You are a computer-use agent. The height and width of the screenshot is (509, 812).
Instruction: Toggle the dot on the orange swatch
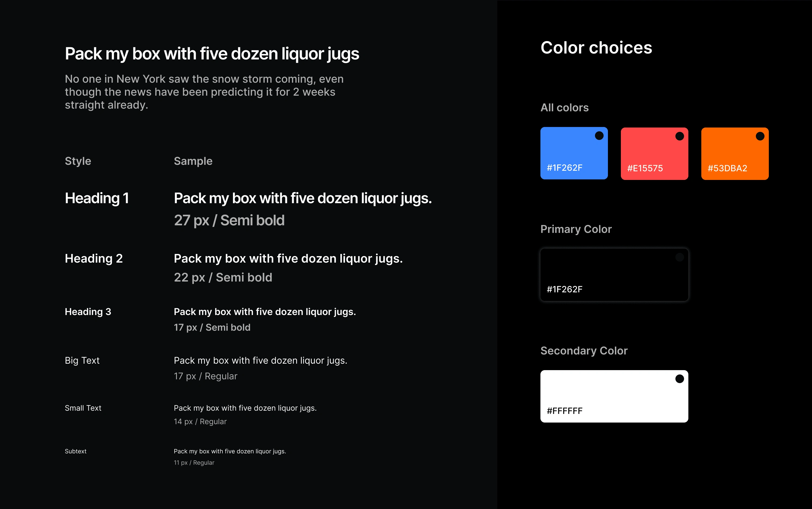pyautogui.click(x=760, y=136)
